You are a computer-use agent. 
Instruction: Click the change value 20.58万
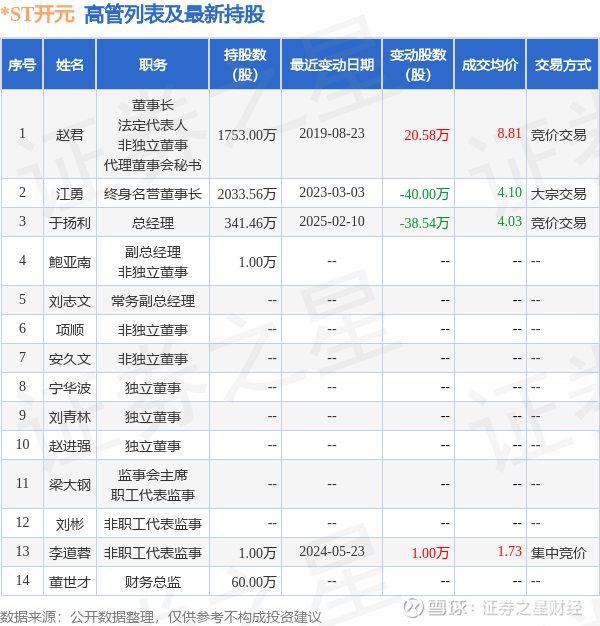point(427,135)
